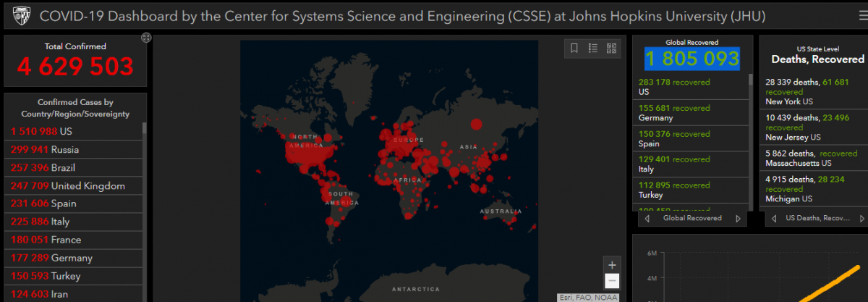Select Spain with 231 606 confirmed cases
Viewport: 868px width, 302px height.
tap(74, 204)
